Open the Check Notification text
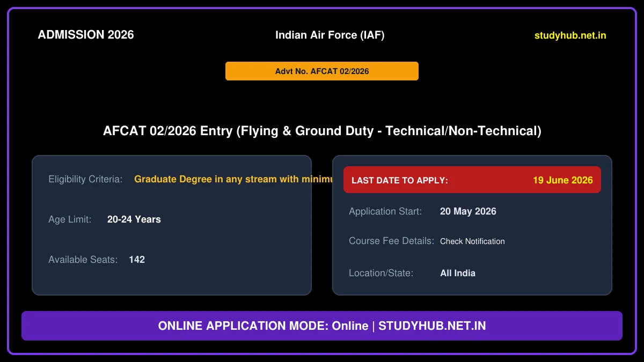The height and width of the screenshot is (362, 644). [472, 241]
